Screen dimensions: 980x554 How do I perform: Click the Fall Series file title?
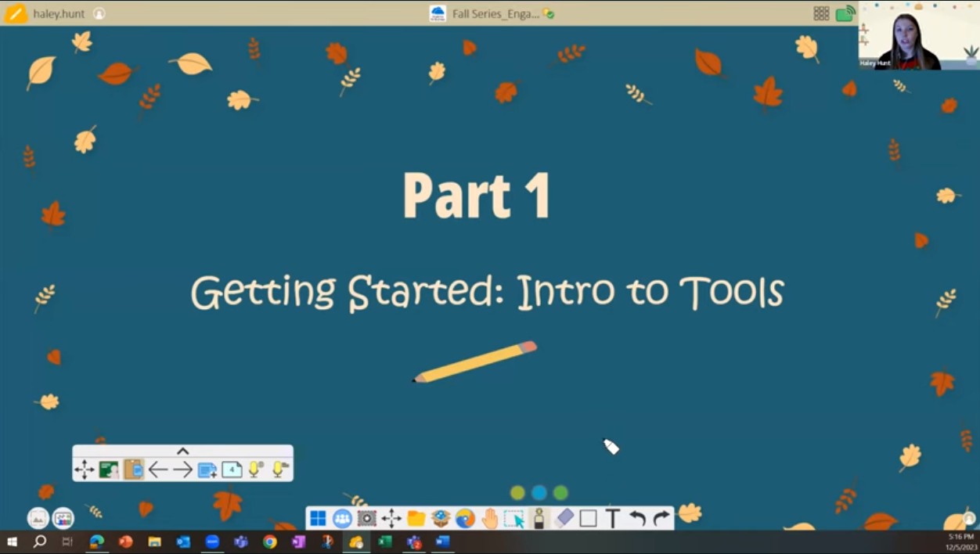click(495, 13)
